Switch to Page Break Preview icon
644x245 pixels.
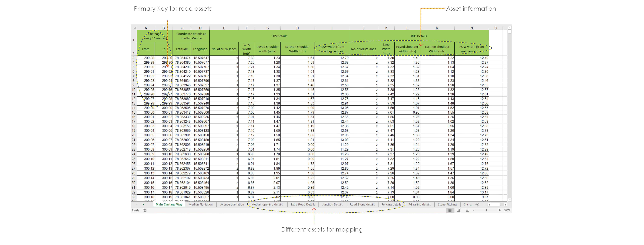467,210
